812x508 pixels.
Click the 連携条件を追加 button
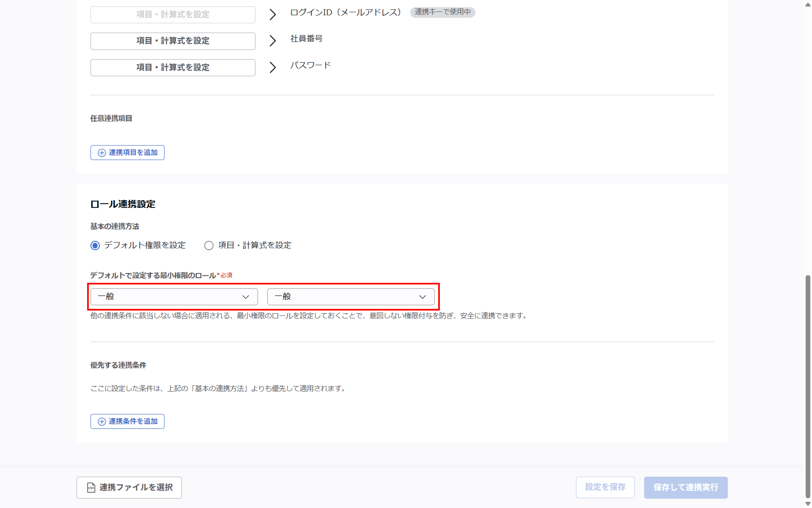(127, 421)
